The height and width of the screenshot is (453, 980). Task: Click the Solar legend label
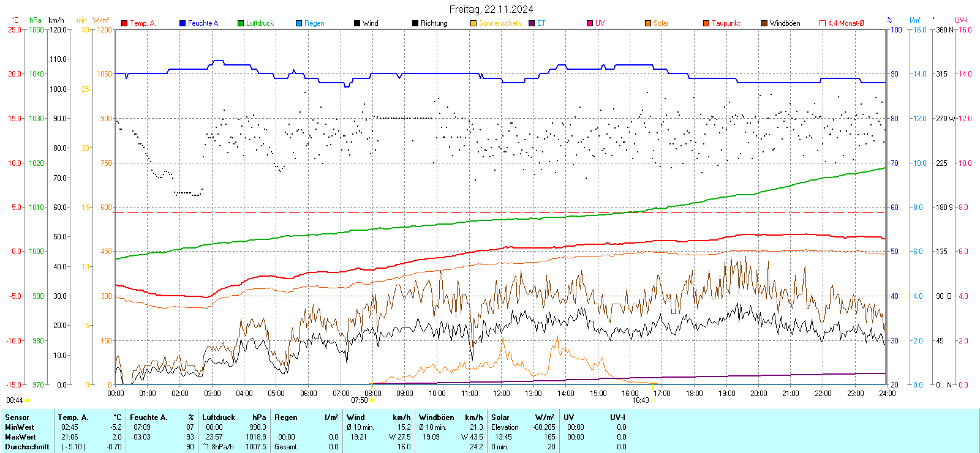(x=661, y=23)
